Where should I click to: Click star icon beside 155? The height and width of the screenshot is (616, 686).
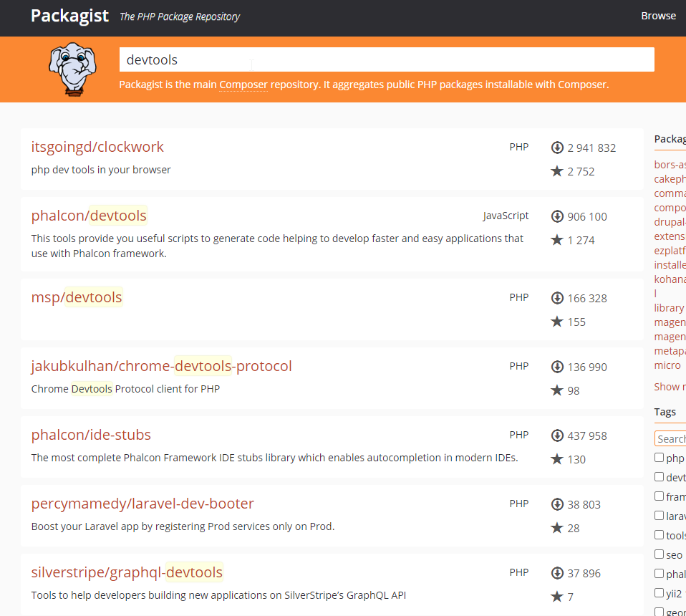click(557, 322)
